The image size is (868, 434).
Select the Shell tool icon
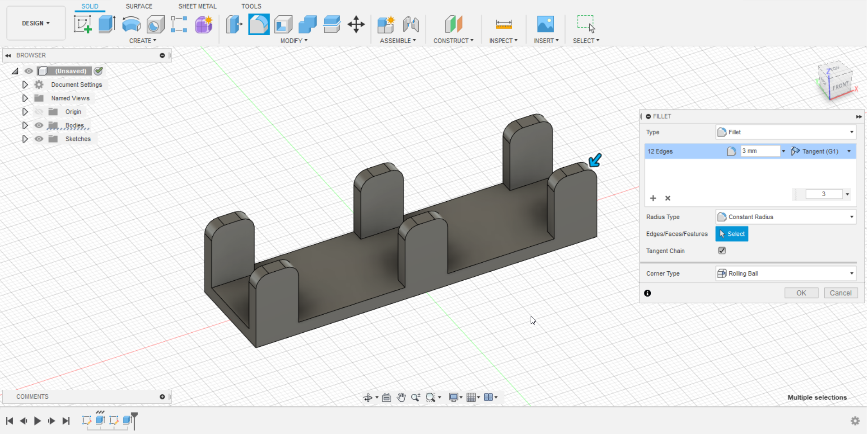[283, 24]
